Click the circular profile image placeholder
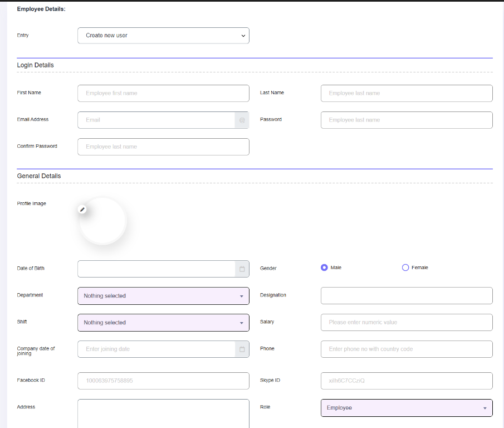The image size is (504, 428). 102,221
